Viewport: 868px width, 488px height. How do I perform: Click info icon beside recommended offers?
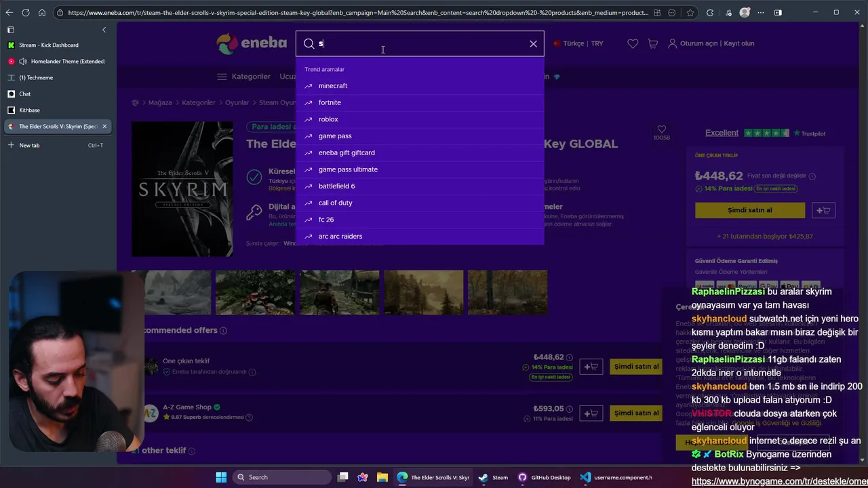(223, 331)
